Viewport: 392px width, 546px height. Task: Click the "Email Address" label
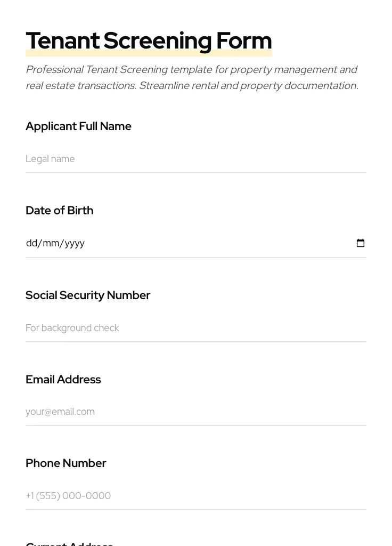click(63, 380)
